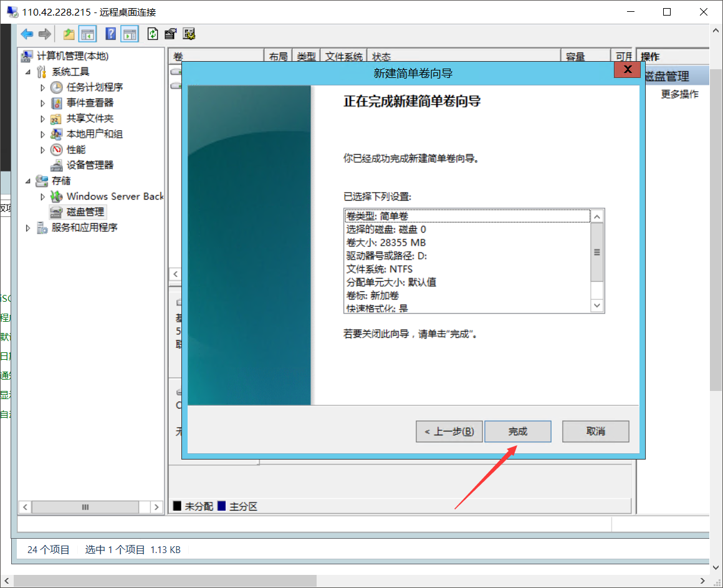Toggle the show/hide console tree icon

coord(87,34)
